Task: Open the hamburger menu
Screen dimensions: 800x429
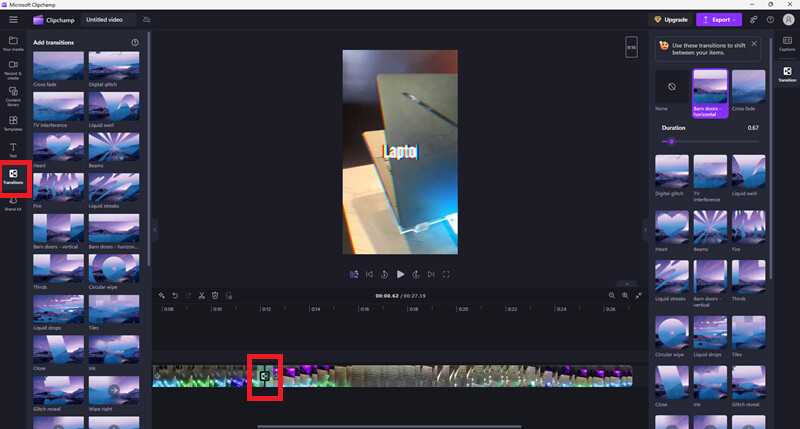Action: (13, 19)
